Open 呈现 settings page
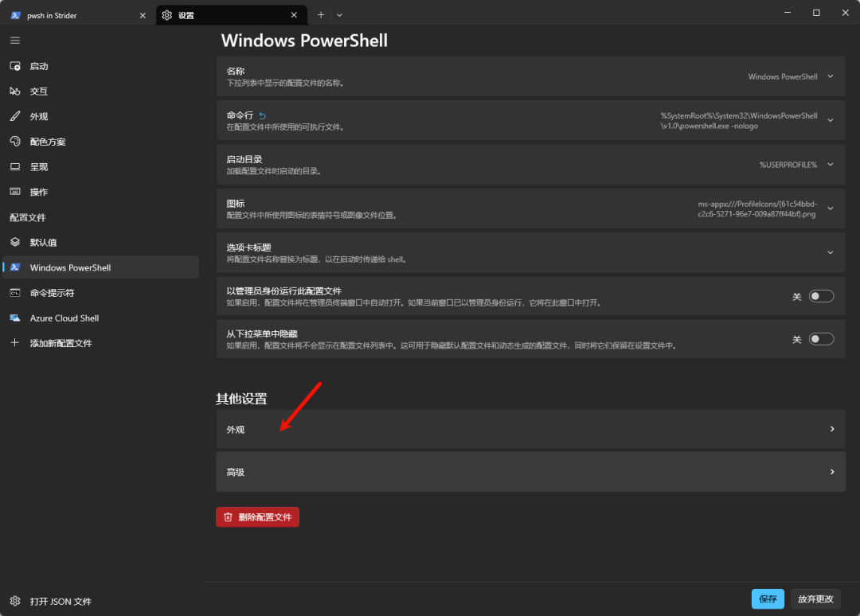 tap(101, 166)
